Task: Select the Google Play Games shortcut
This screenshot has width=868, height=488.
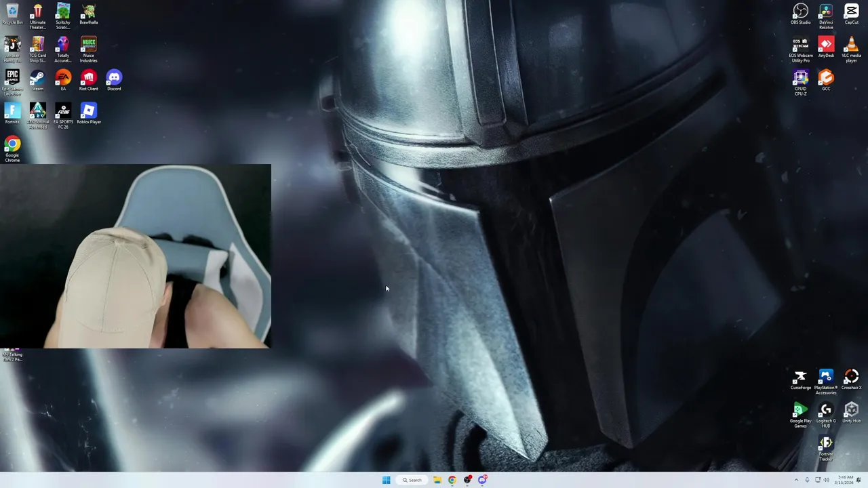Action: [x=801, y=415]
